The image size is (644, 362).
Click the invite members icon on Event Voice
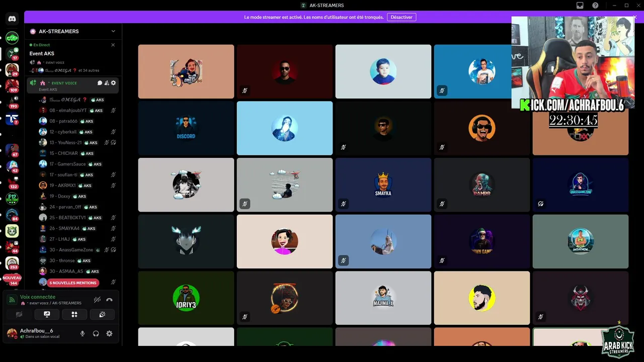point(107,83)
